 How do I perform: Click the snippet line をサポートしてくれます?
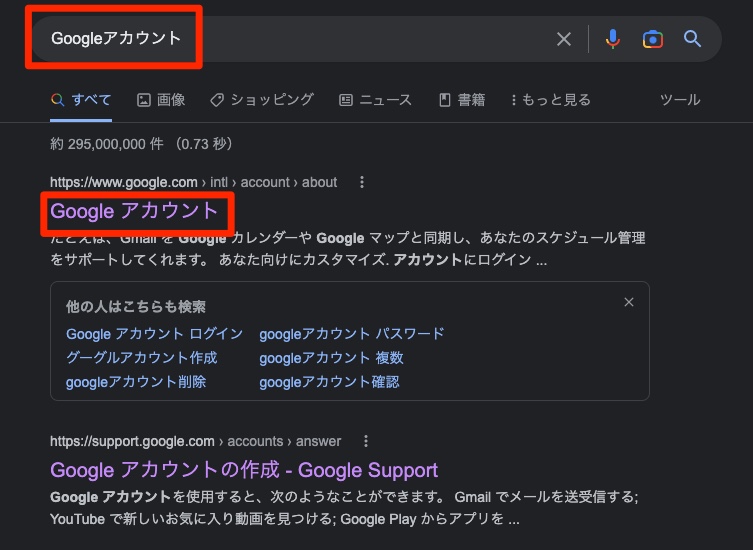[299, 260]
